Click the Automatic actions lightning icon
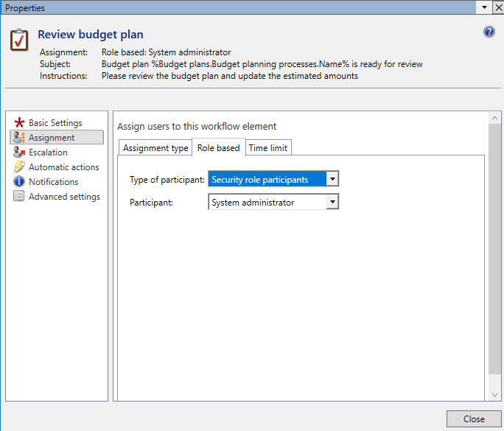Viewport: 504px width, 431px height. click(x=18, y=167)
